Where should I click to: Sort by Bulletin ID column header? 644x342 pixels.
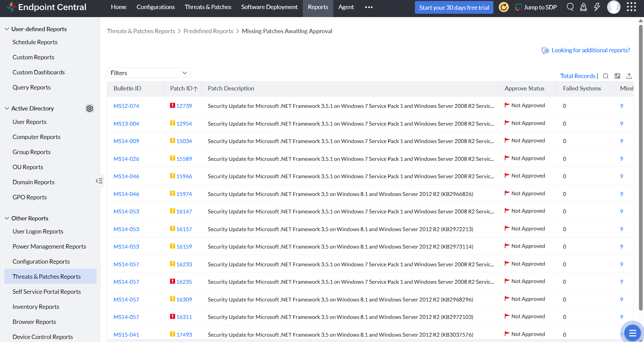pos(127,88)
